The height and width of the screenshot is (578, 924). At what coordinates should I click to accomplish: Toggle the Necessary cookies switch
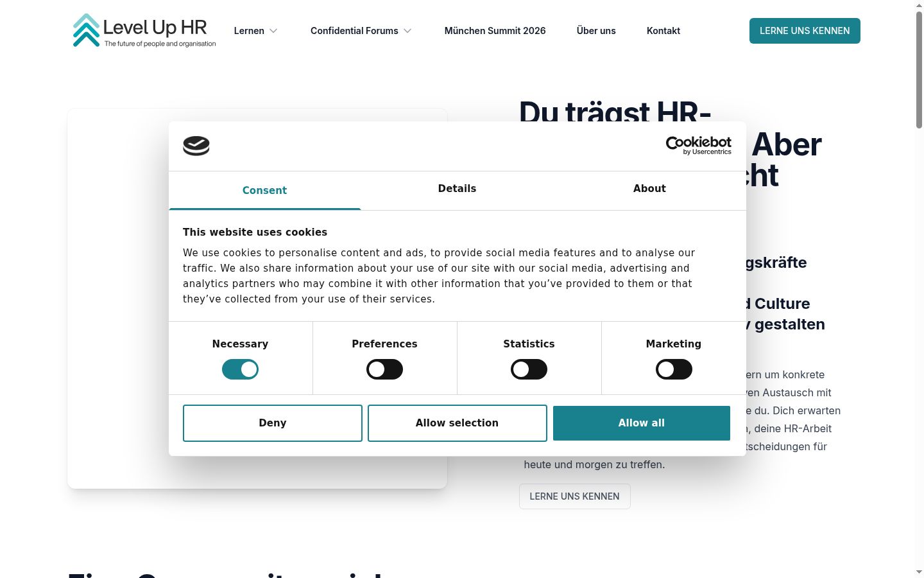click(240, 369)
